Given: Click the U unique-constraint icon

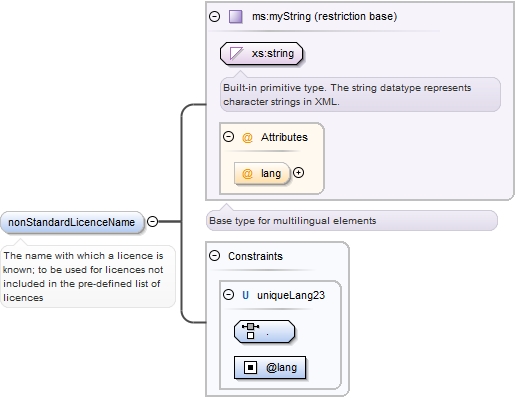Looking at the screenshot, I should 245,295.
